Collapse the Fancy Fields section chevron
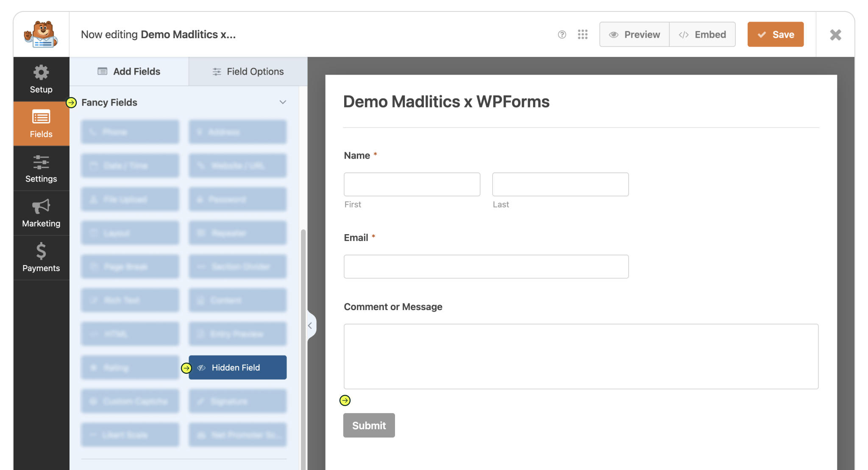The image size is (868, 470). click(x=283, y=102)
